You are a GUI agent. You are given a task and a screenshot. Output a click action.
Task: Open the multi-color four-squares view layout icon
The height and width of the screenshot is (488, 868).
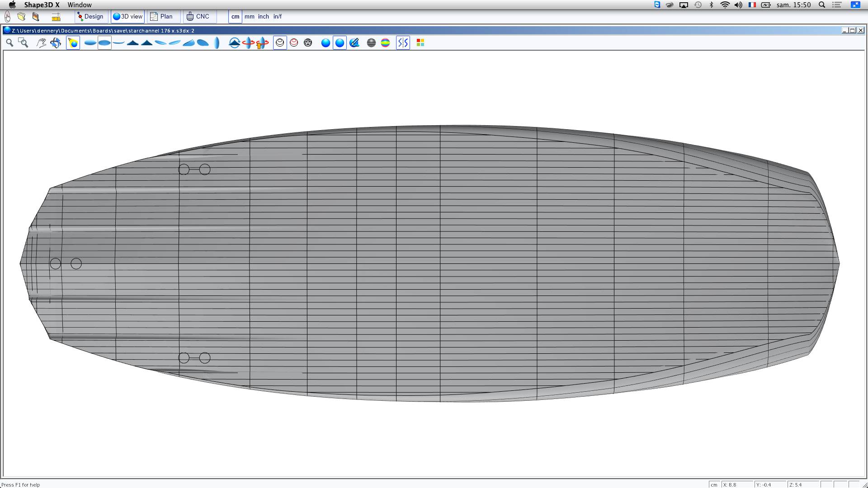click(420, 43)
